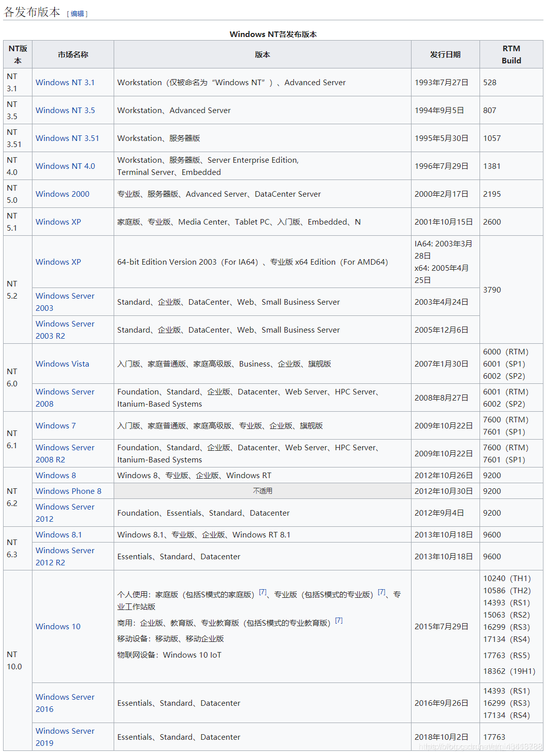Click the 版本 column header

(x=262, y=55)
